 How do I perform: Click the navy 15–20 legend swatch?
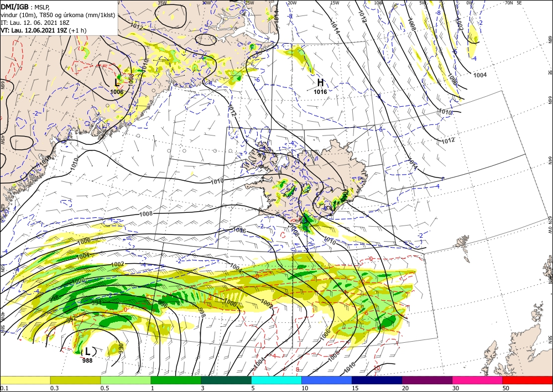point(377,380)
